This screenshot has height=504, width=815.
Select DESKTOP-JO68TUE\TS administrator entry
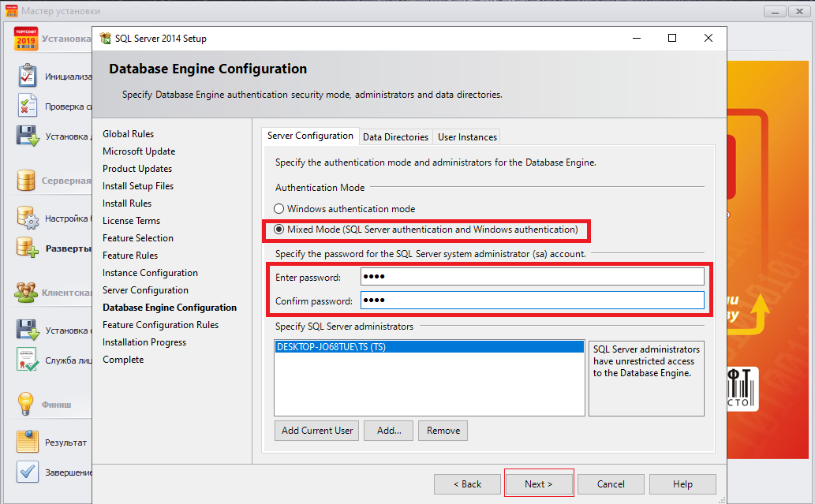click(x=428, y=346)
